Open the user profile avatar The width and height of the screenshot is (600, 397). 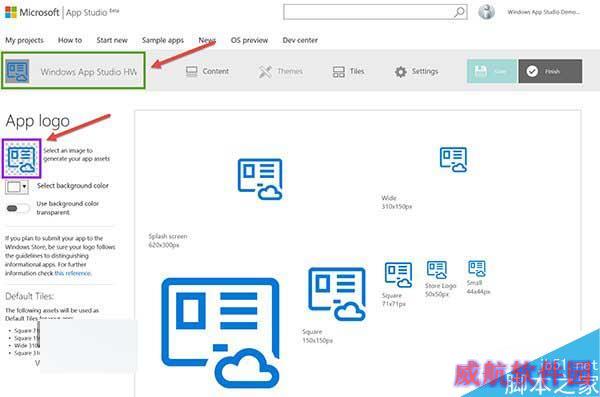click(486, 12)
